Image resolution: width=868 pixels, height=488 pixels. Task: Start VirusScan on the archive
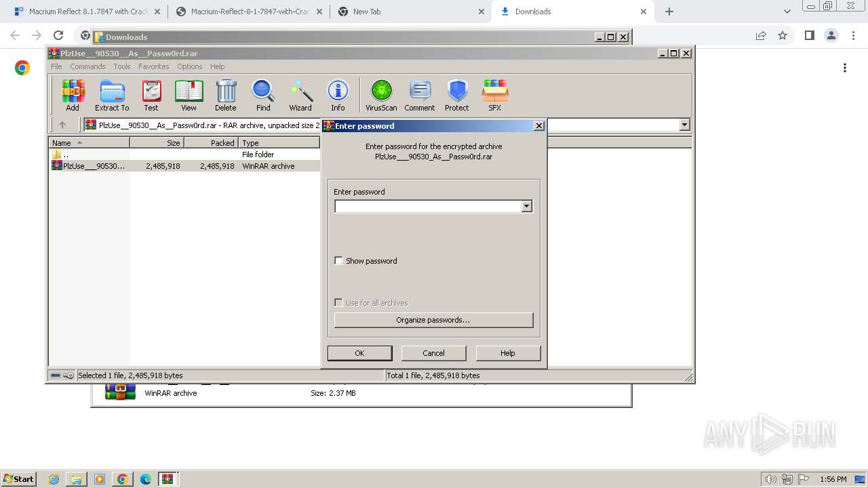[x=381, y=95]
